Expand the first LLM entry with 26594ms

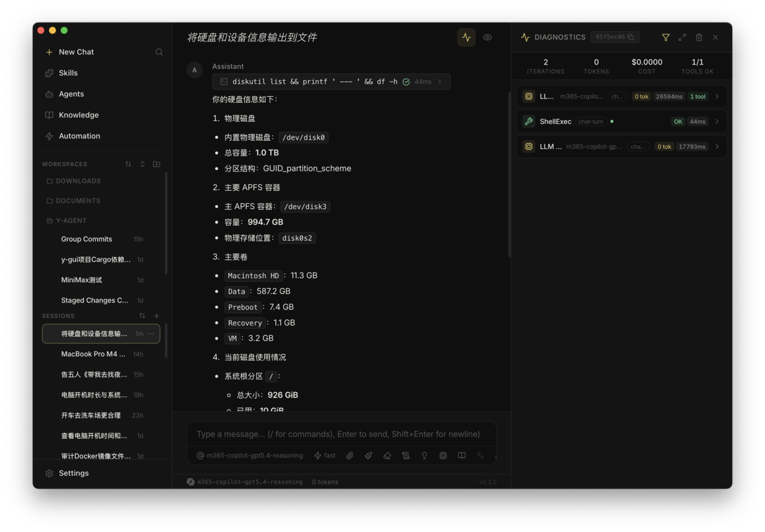[x=622, y=96]
